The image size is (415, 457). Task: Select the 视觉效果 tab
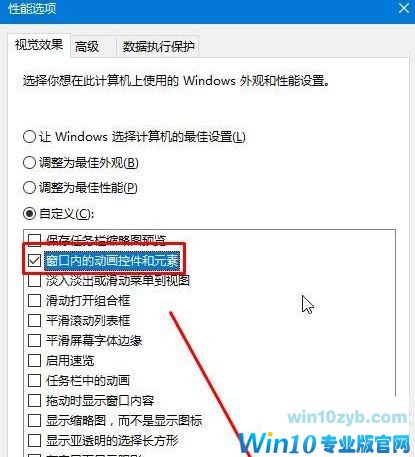39,45
